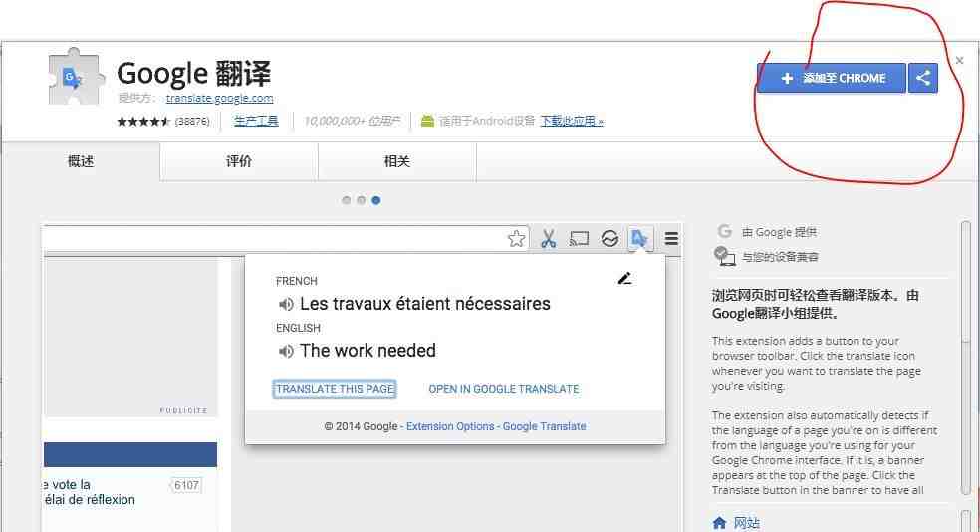980x532 pixels.
Task: Click the 6107 counter badge
Action: pos(186,486)
